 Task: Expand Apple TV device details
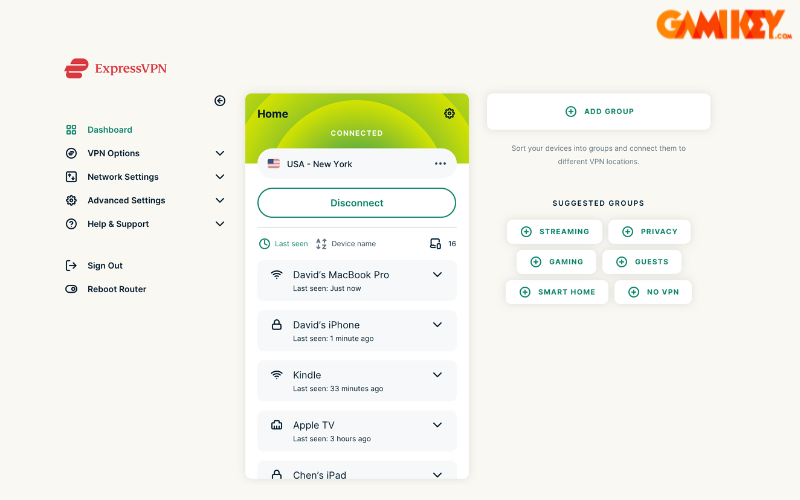(x=437, y=424)
